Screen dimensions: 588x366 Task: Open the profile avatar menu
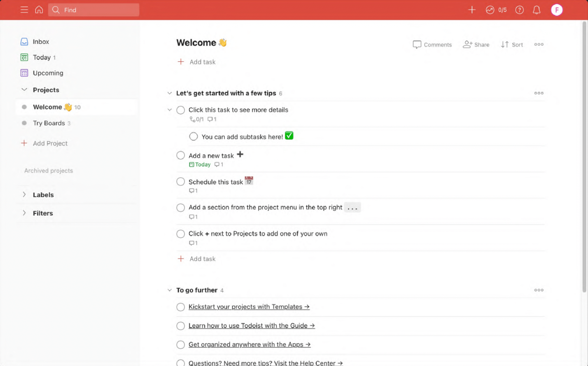click(x=557, y=10)
